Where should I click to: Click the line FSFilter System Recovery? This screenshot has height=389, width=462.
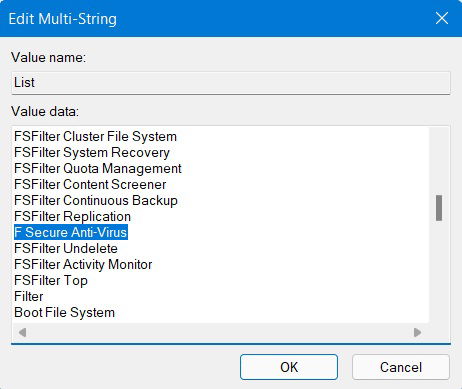(92, 152)
